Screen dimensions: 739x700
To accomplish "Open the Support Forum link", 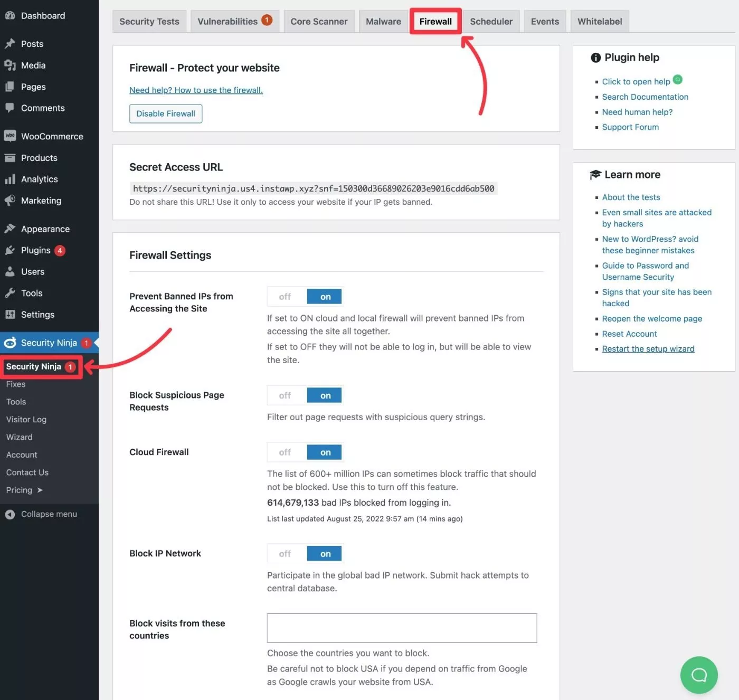I will point(630,127).
